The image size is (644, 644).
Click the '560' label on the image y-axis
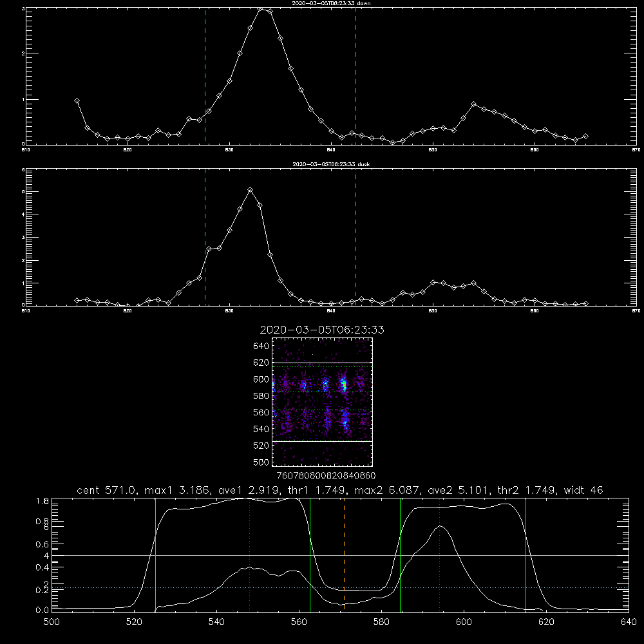click(x=261, y=412)
